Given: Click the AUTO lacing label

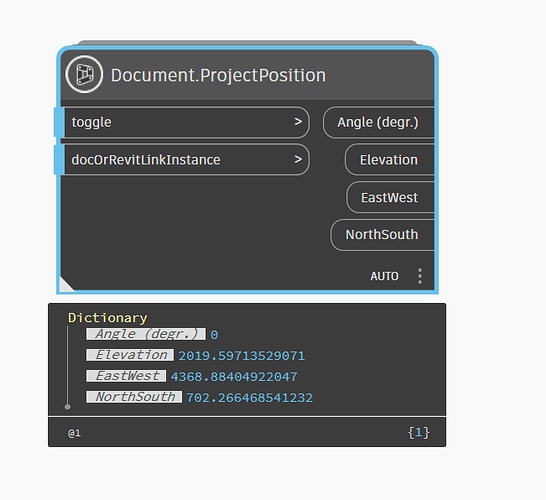Looking at the screenshot, I should coord(384,276).
